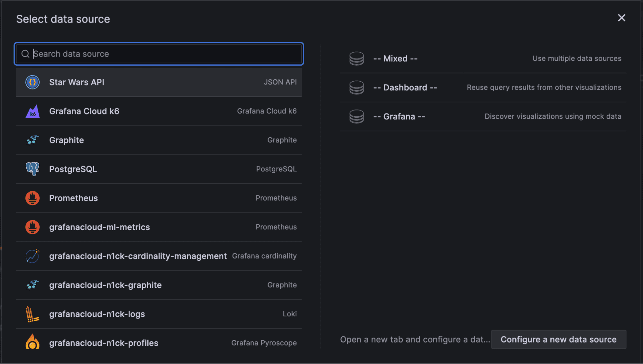Click the Grafana Cloud k6 icon
643x364 pixels.
(32, 111)
